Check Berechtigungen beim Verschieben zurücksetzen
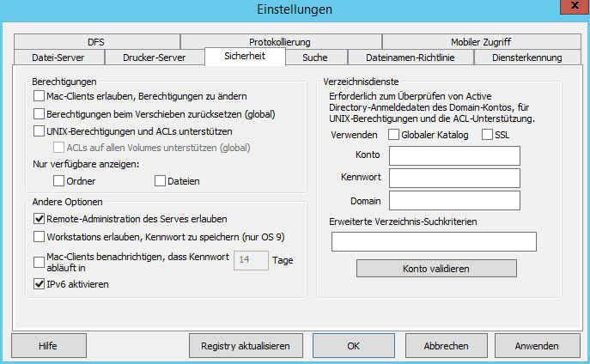 pyautogui.click(x=39, y=113)
